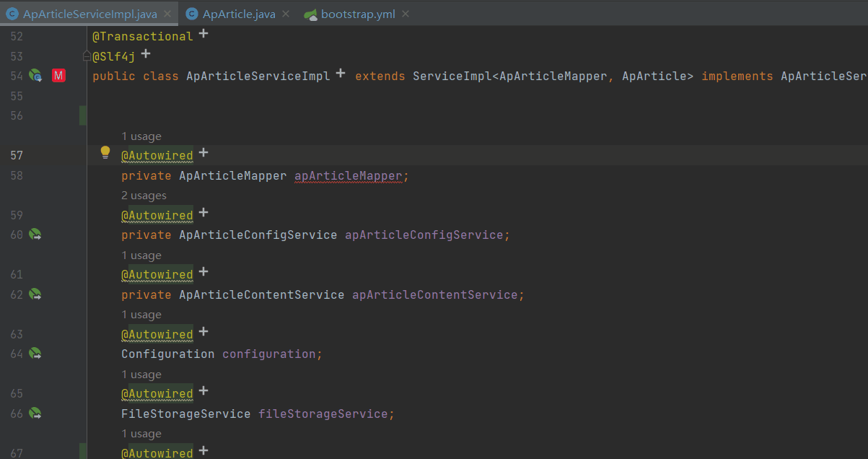This screenshot has width=868, height=459.
Task: Click the Spring bean gutter icon on line 54
Action: tap(35, 76)
